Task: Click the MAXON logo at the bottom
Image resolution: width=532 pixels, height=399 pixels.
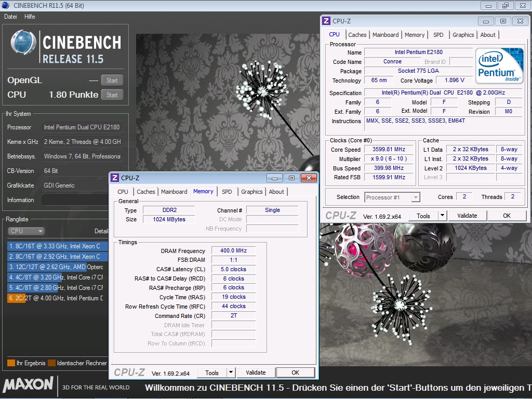Action: [x=28, y=384]
